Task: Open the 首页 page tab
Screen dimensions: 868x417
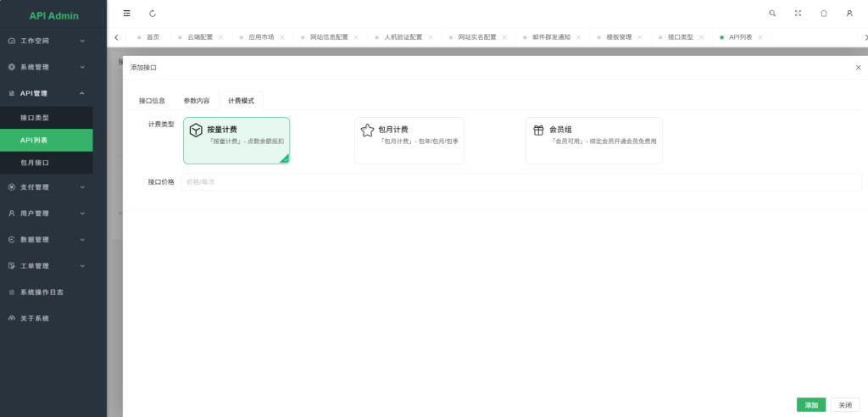Action: point(153,37)
